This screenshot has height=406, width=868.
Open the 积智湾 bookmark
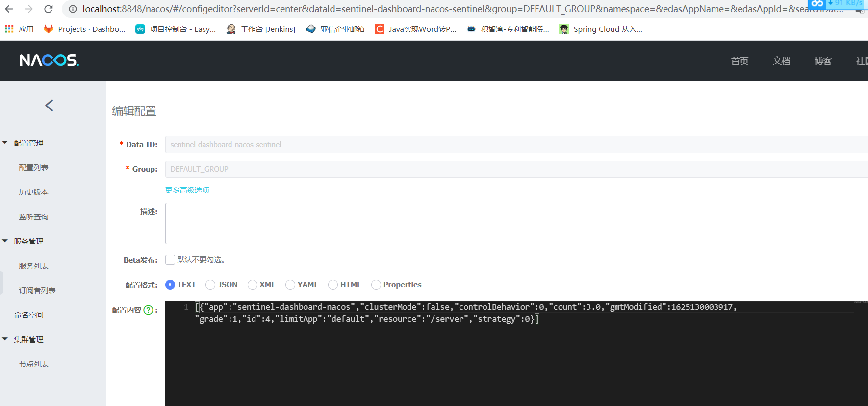[508, 29]
